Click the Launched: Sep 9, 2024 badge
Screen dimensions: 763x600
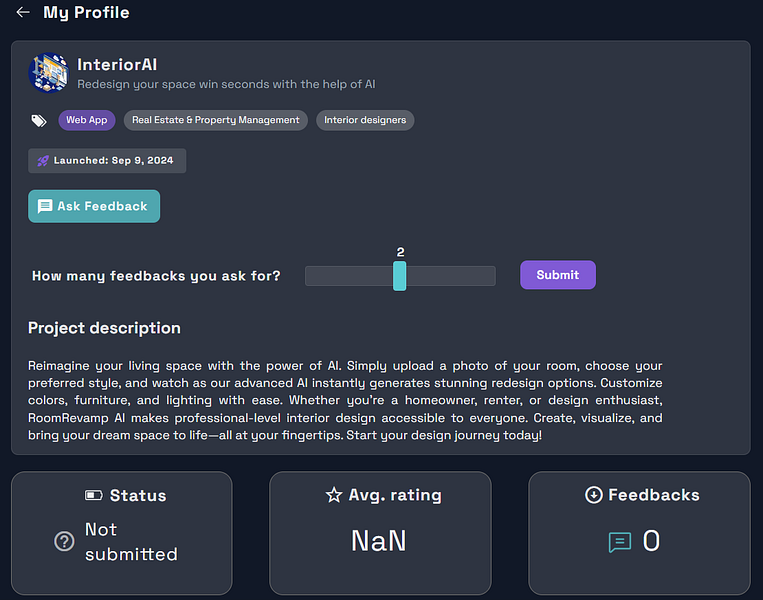click(107, 161)
